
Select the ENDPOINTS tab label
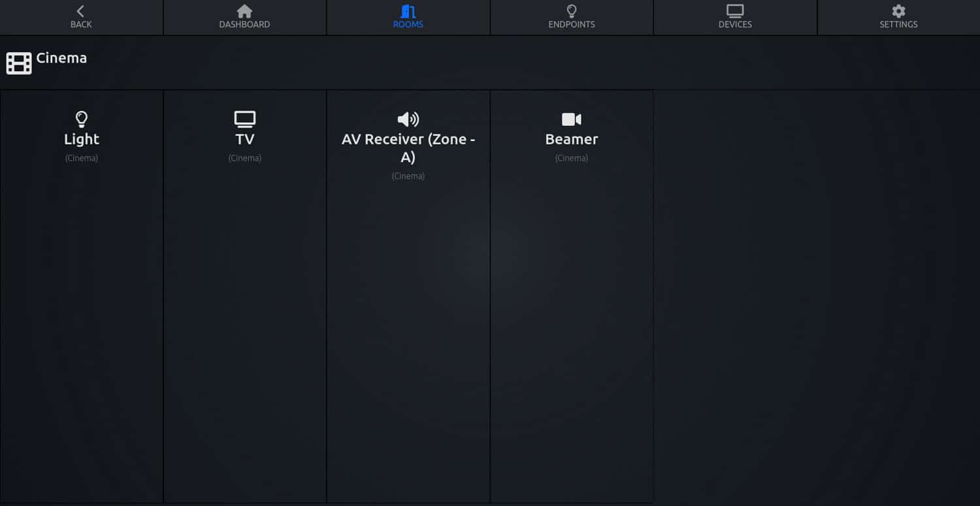pos(572,25)
